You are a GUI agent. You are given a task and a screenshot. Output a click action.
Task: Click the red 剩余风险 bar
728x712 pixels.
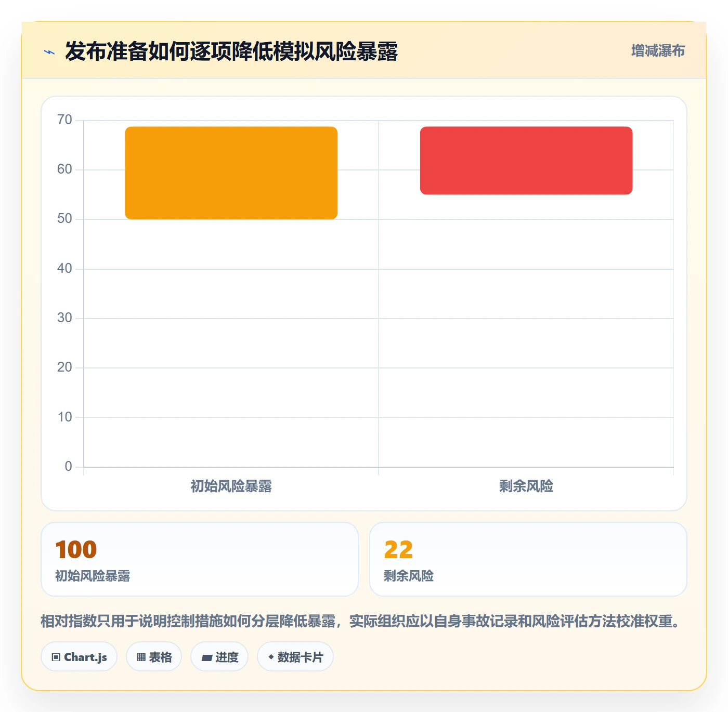pos(526,161)
